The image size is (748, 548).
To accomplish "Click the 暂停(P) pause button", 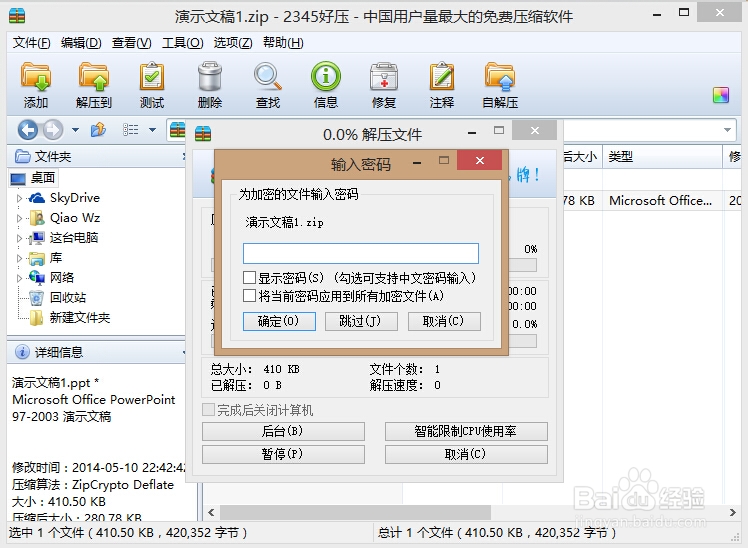I will 283,454.
